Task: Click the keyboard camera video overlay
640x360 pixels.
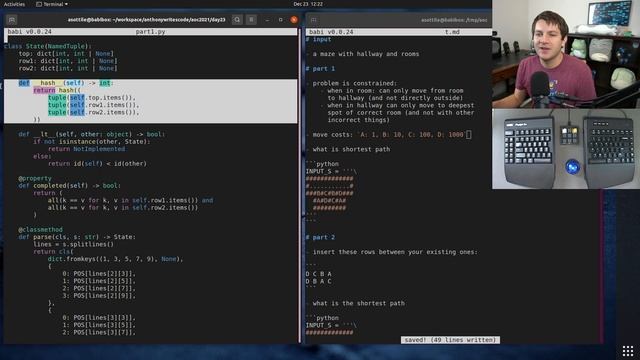Action: (566, 149)
